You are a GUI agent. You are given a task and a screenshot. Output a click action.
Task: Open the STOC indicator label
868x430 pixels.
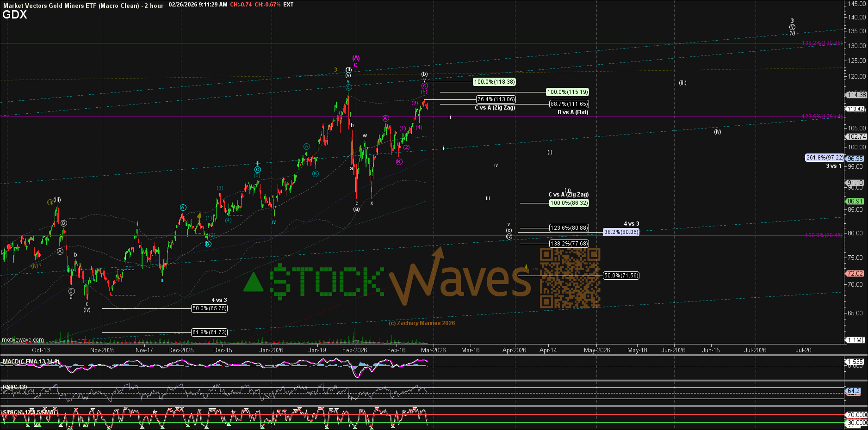[x=29, y=412]
